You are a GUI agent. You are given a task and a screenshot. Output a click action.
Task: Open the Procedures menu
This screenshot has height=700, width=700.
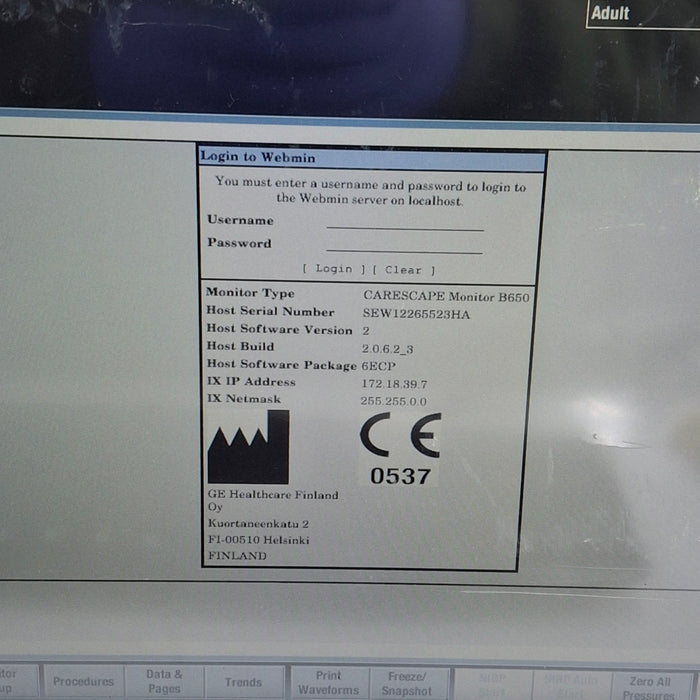pos(83,682)
